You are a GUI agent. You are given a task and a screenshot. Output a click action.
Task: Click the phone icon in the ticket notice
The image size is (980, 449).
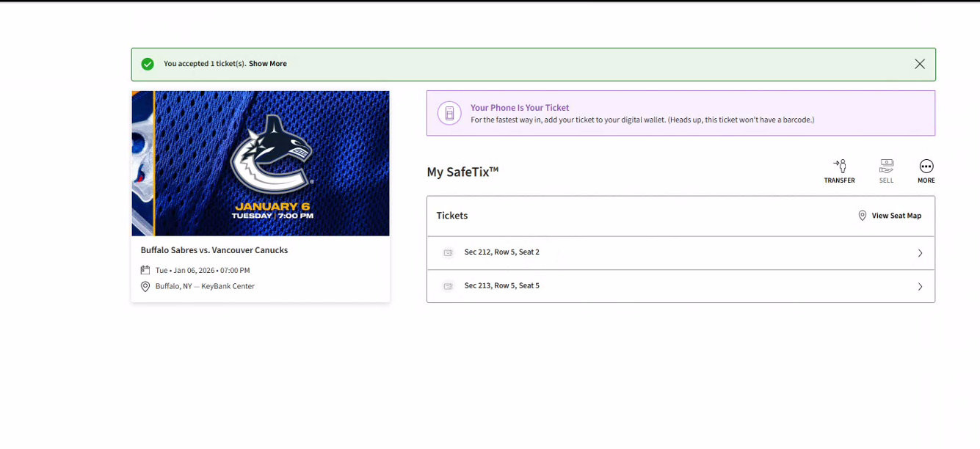tap(449, 113)
